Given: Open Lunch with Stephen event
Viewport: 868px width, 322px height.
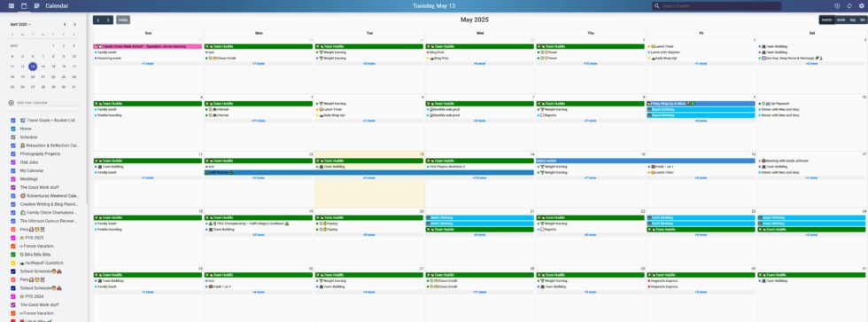Looking at the screenshot, I should tap(664, 52).
